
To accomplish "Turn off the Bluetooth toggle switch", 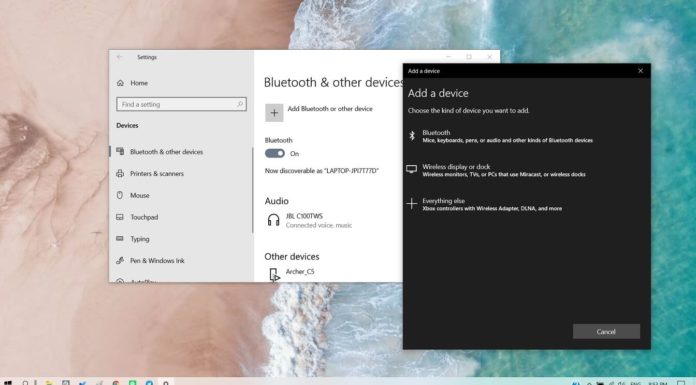I will click(275, 153).
